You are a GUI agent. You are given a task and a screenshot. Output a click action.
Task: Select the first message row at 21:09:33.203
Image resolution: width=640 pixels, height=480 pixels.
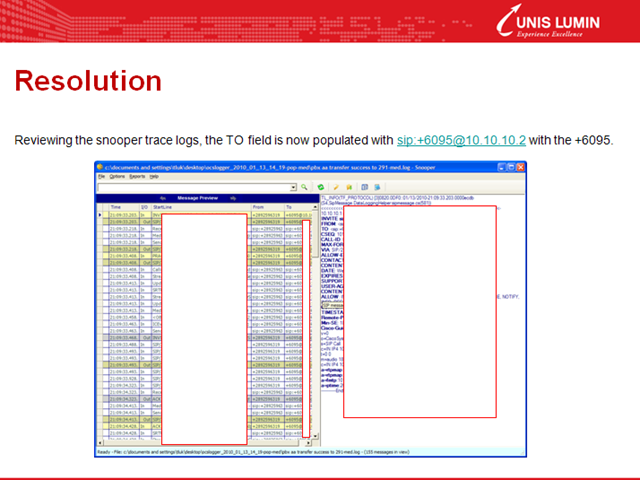click(x=206, y=215)
